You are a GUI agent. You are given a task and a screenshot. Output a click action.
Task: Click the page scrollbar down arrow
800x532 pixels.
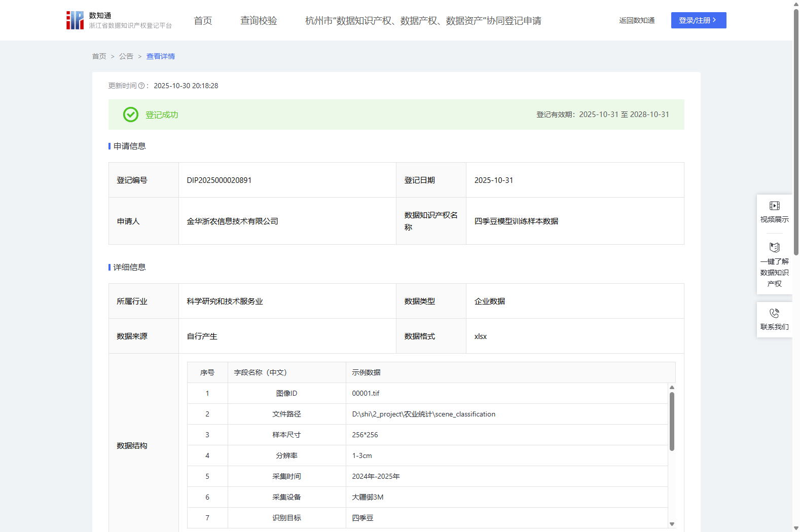[796, 528]
